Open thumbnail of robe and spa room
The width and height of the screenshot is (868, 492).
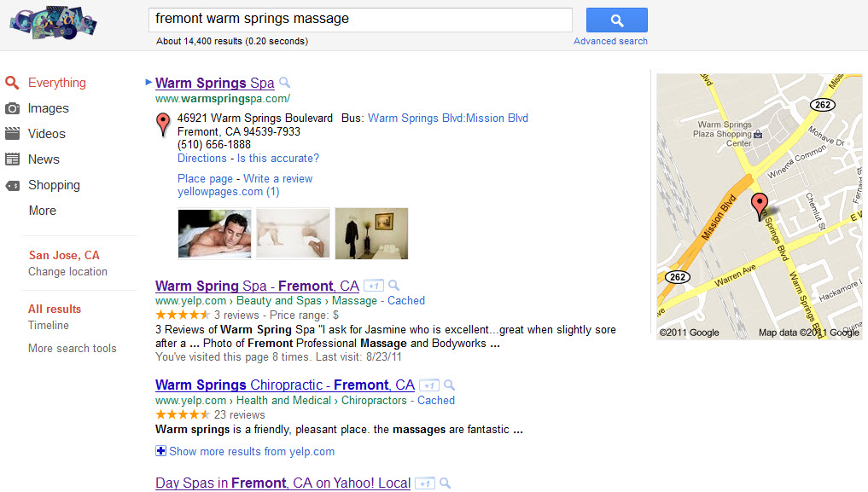[x=371, y=234]
